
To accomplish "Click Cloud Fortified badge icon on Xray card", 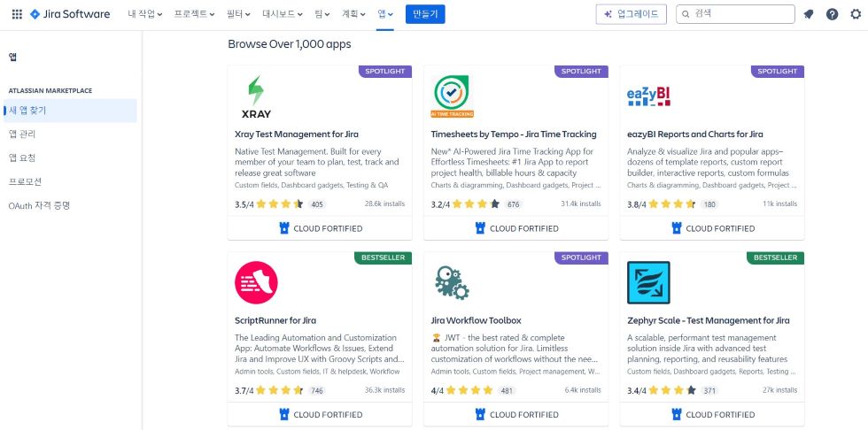I will 284,228.
